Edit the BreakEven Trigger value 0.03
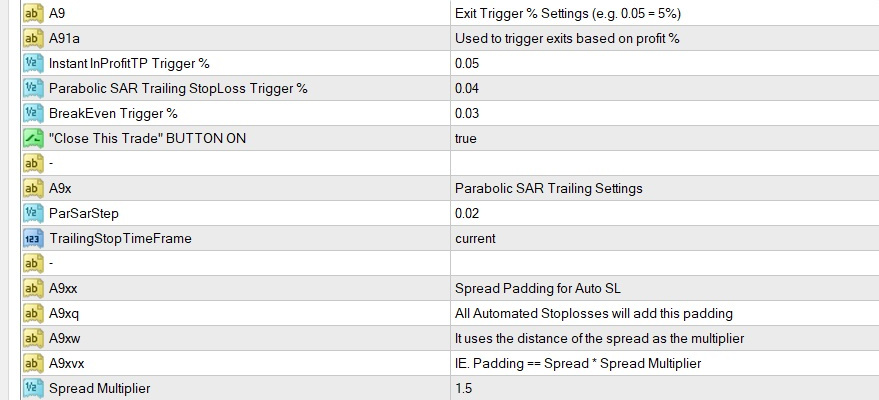This screenshot has width=879, height=400. click(466, 113)
